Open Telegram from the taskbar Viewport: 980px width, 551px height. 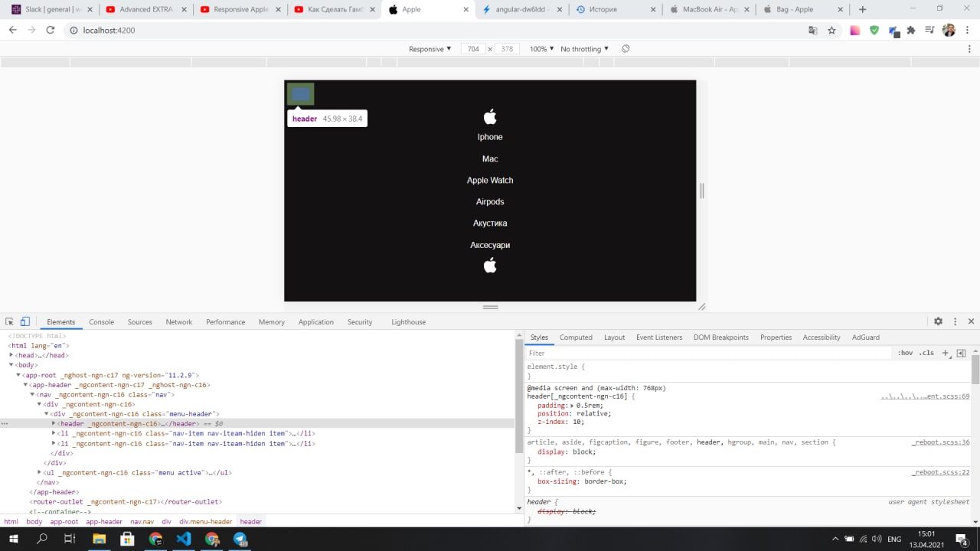240,539
